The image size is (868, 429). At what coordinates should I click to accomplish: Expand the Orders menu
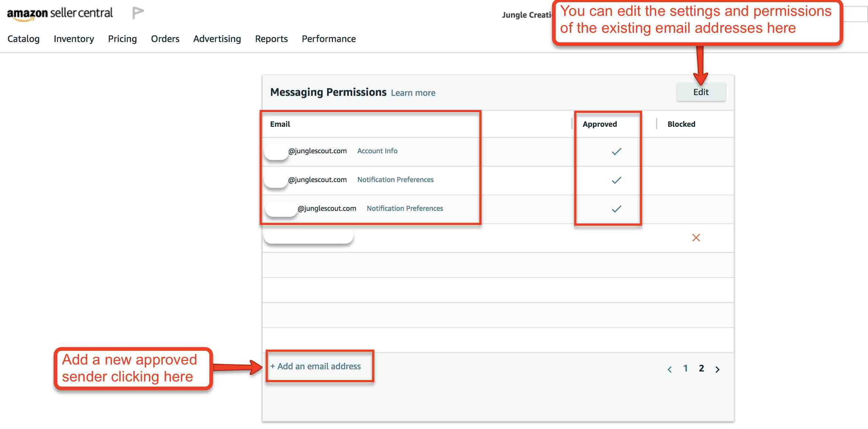[165, 39]
